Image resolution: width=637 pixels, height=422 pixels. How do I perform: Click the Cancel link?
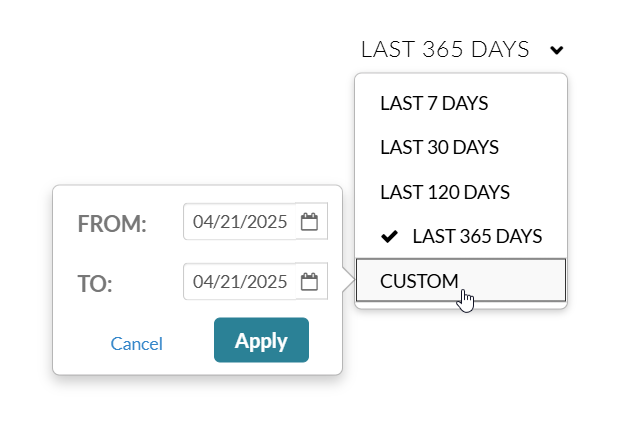136,343
